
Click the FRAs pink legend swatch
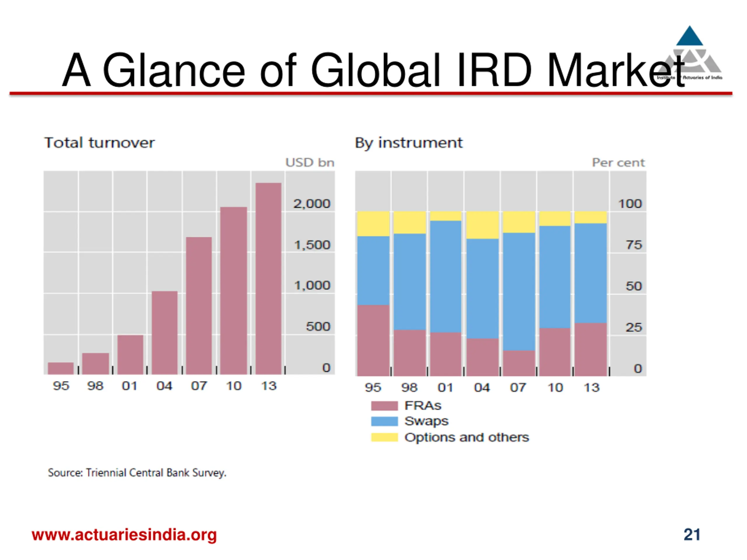384,405
